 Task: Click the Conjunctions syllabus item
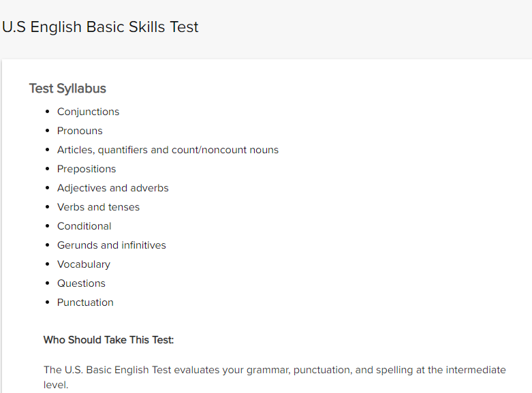click(x=89, y=112)
